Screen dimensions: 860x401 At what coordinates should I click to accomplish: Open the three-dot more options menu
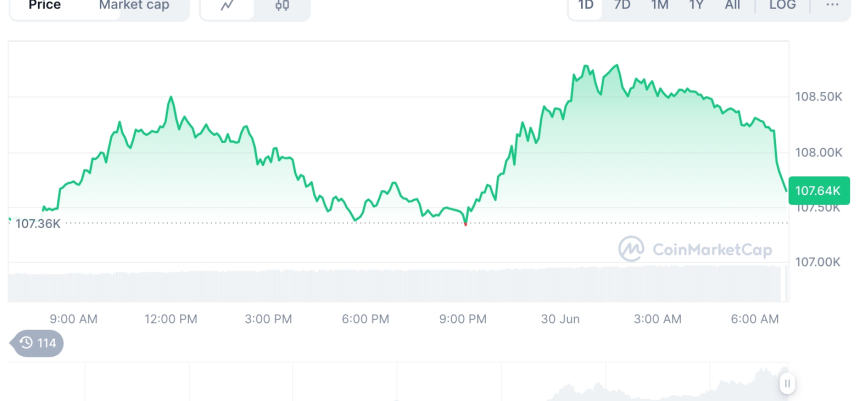(832, 6)
